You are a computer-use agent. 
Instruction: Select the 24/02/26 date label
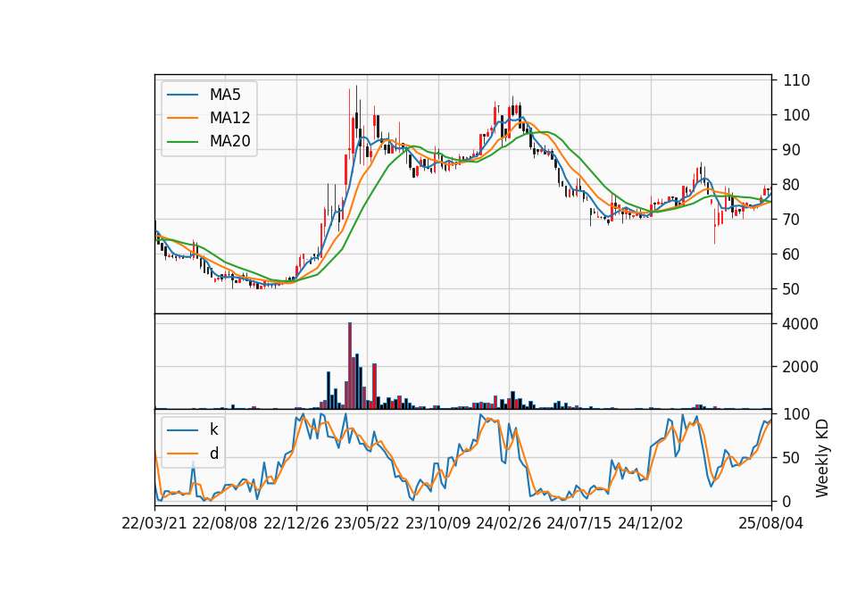click(509, 523)
